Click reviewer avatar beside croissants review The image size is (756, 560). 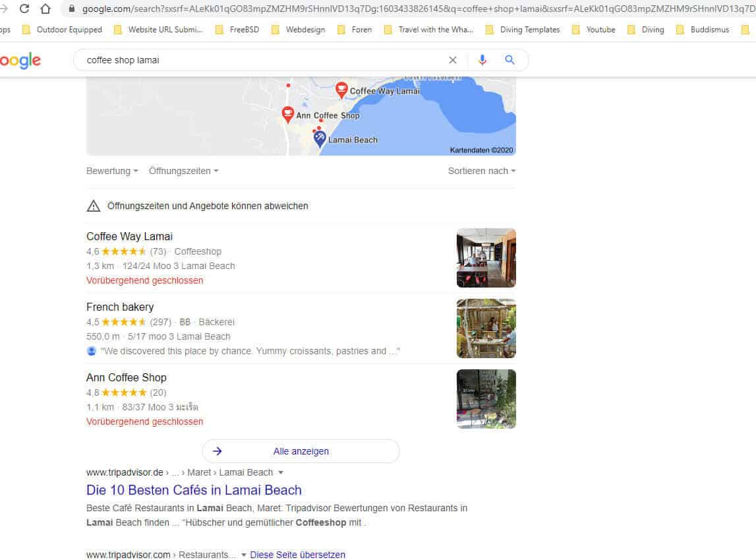(x=91, y=351)
